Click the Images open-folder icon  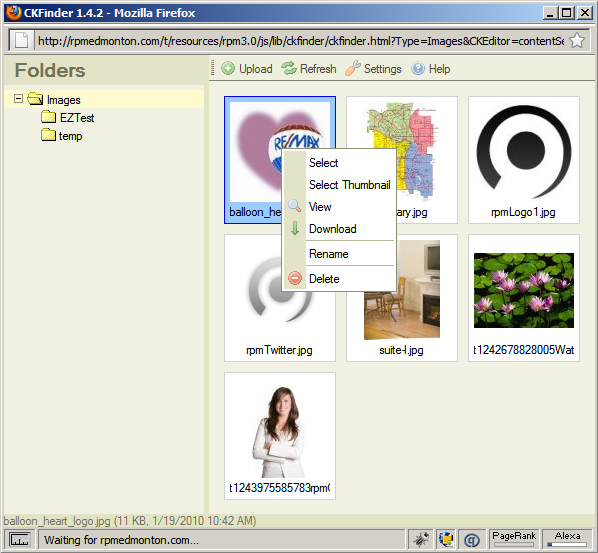[35, 99]
